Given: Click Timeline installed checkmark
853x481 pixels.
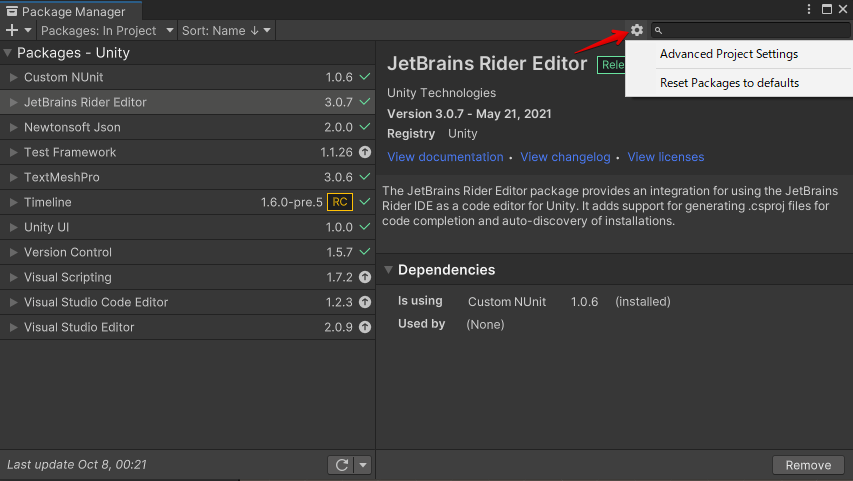Looking at the screenshot, I should (365, 202).
